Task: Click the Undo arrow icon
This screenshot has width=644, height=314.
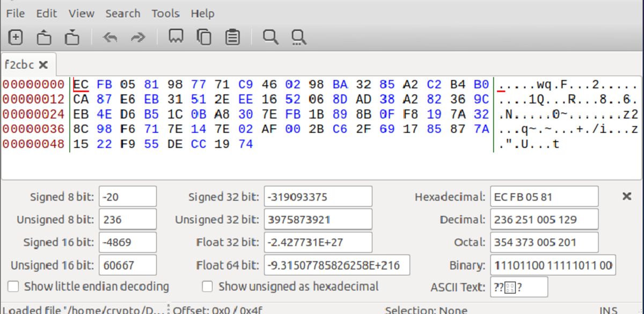Action: coord(109,37)
